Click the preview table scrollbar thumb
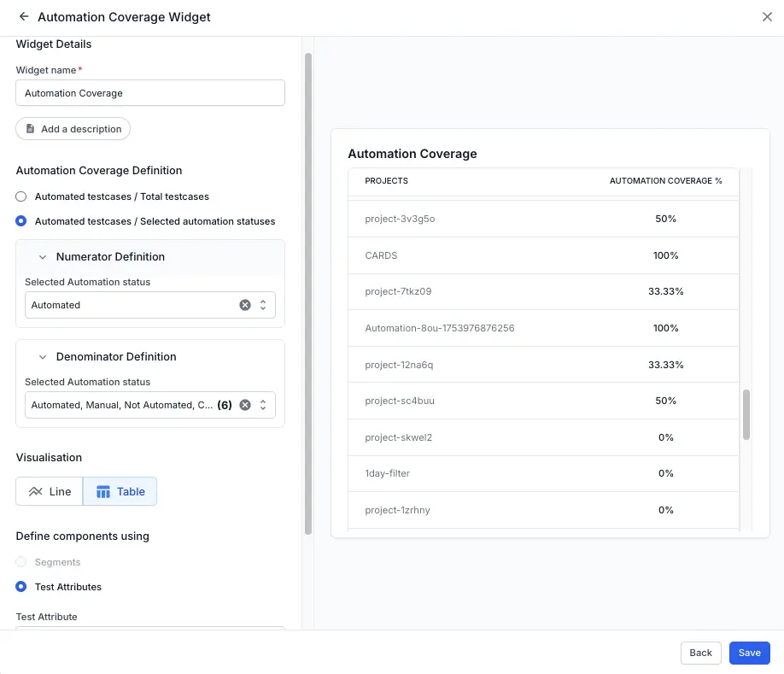 tap(746, 414)
